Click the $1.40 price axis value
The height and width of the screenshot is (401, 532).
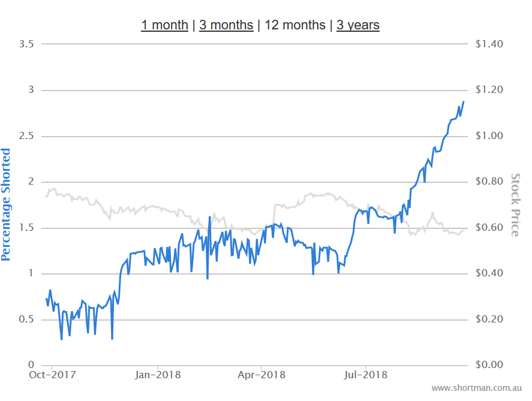[x=489, y=44]
